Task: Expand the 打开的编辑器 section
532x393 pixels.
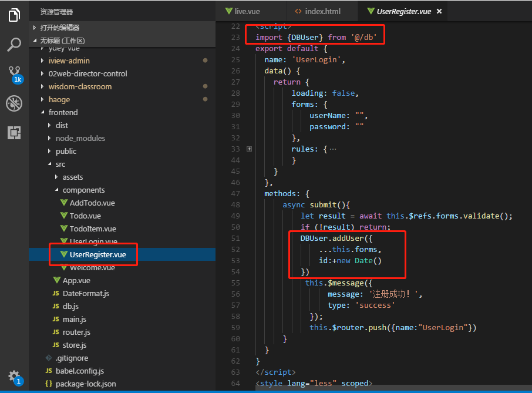Action: pyautogui.click(x=59, y=28)
